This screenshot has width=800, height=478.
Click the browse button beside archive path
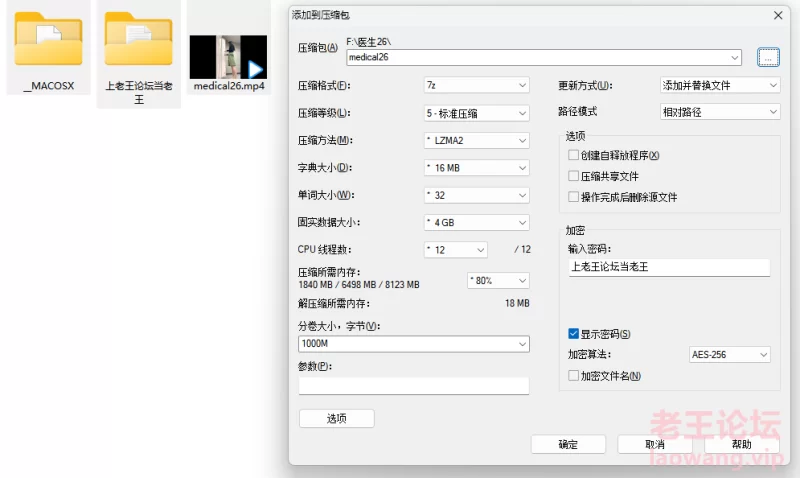(x=768, y=57)
